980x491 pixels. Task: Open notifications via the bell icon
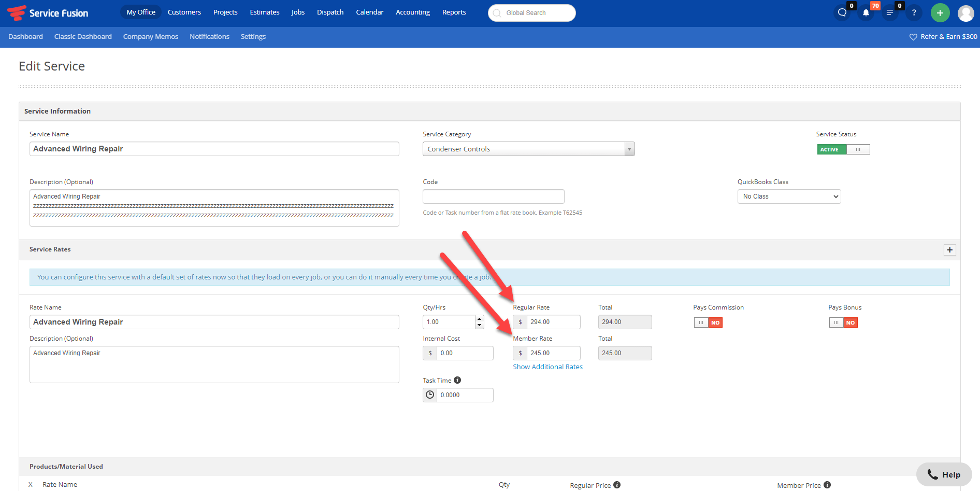point(866,12)
